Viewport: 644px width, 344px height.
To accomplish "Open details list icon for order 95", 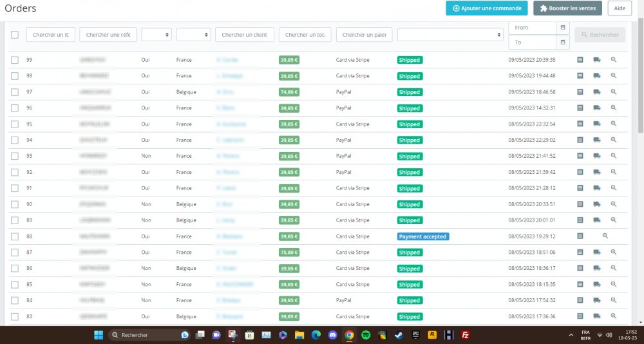I will (x=580, y=124).
